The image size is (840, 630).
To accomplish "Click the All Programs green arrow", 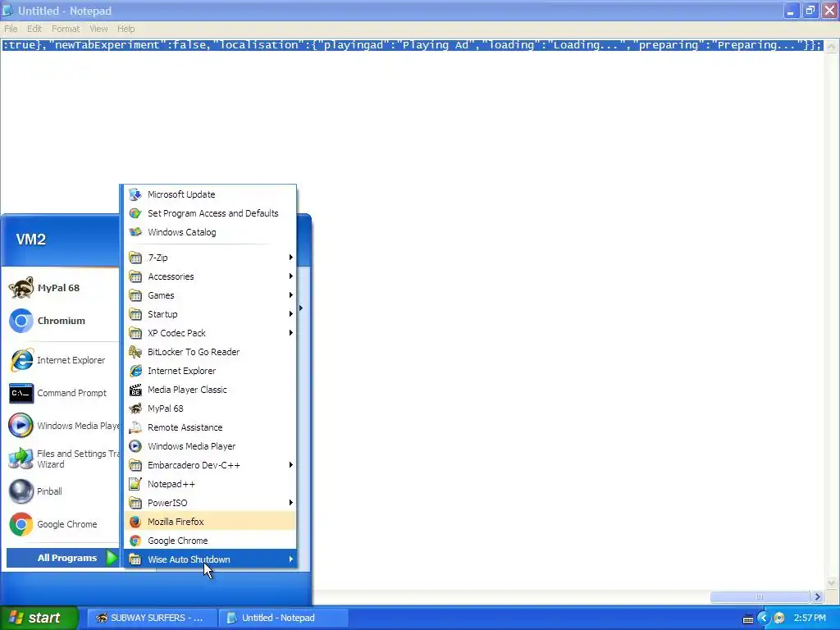I will point(112,558).
